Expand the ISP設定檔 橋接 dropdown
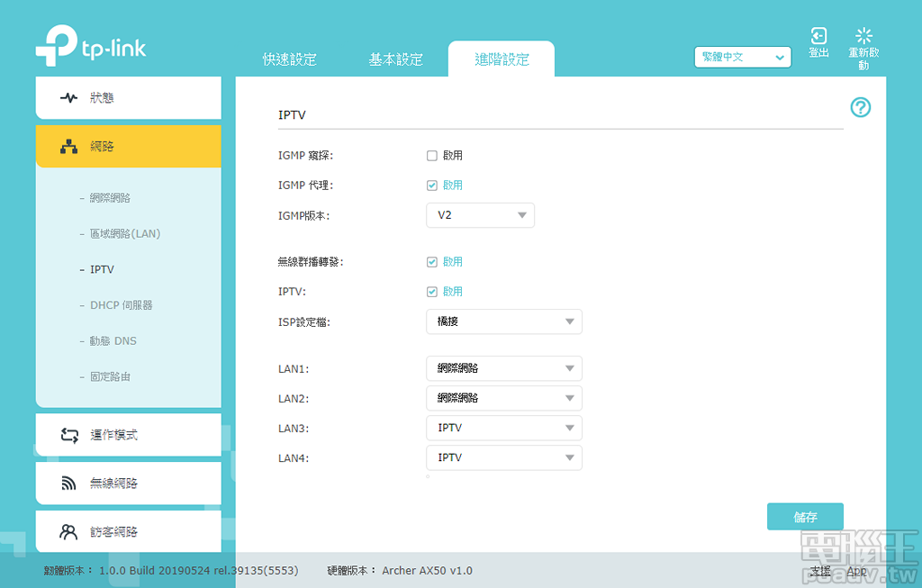This screenshot has width=922, height=588. pyautogui.click(x=503, y=321)
